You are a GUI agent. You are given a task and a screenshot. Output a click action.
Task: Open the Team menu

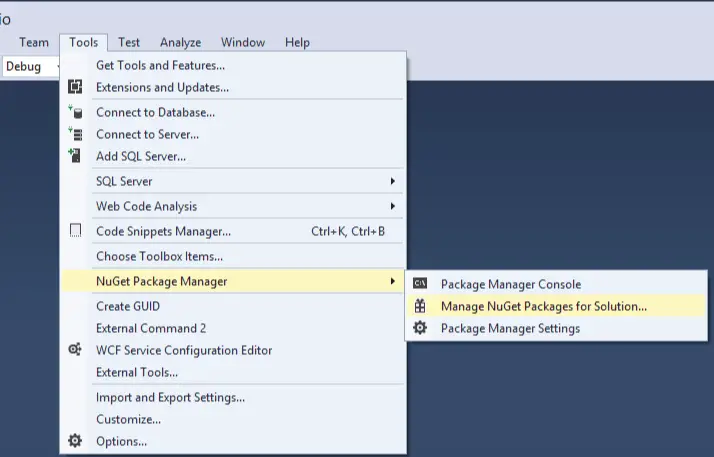point(34,42)
